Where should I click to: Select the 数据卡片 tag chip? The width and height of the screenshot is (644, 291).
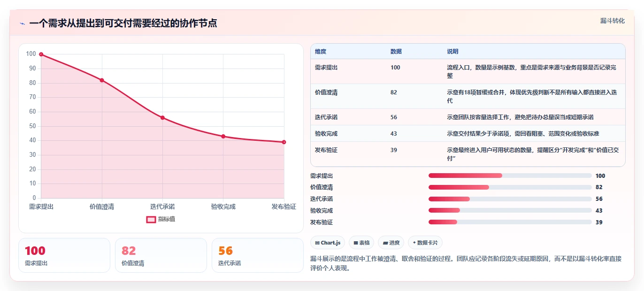425,243
